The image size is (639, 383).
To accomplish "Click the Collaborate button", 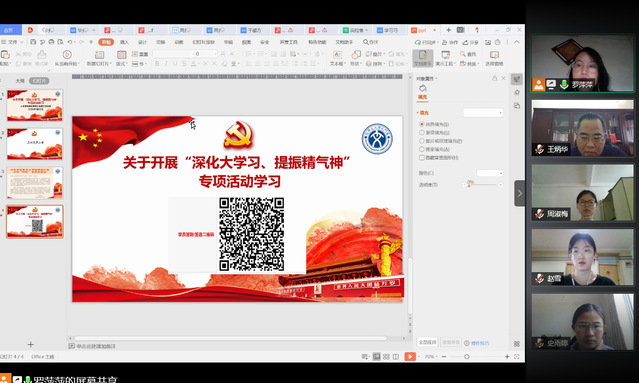I will tap(450, 42).
